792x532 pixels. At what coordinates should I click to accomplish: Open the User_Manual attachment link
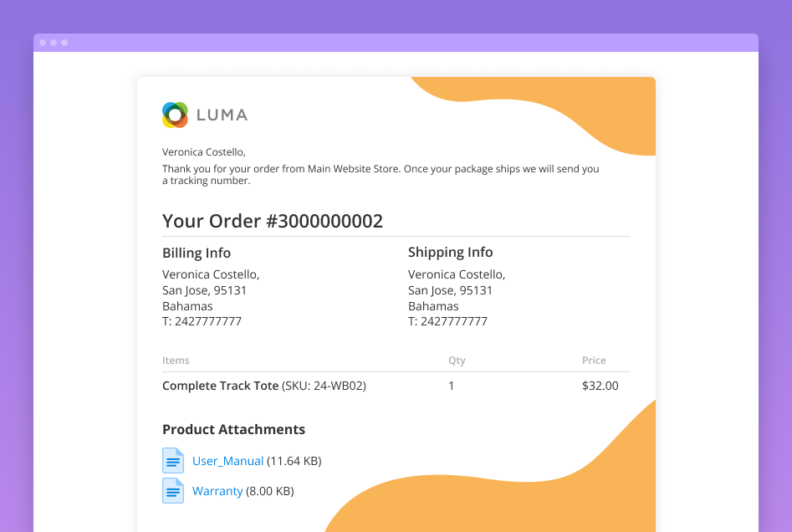(227, 461)
